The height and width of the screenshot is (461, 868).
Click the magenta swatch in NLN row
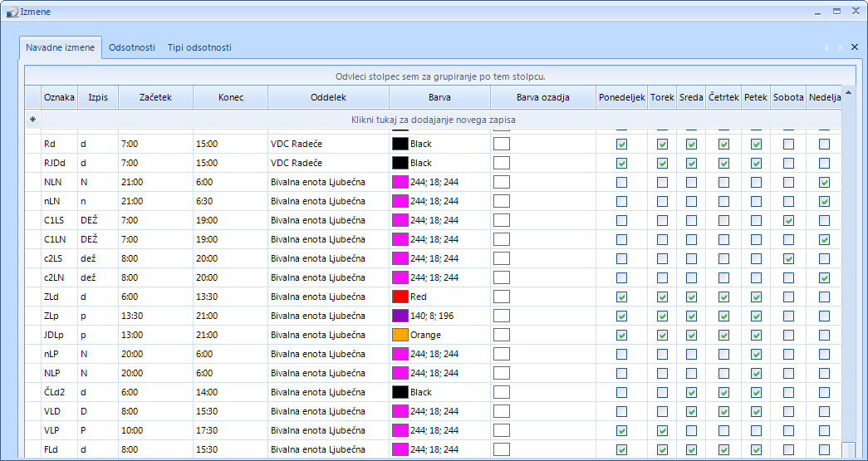400,182
